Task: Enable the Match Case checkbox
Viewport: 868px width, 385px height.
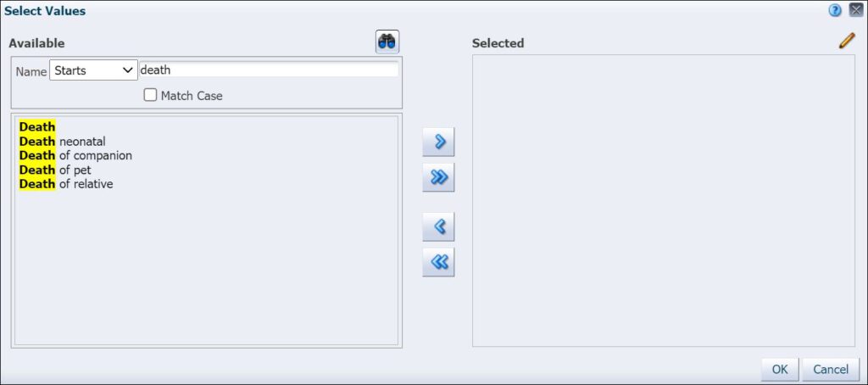Action: click(x=150, y=95)
